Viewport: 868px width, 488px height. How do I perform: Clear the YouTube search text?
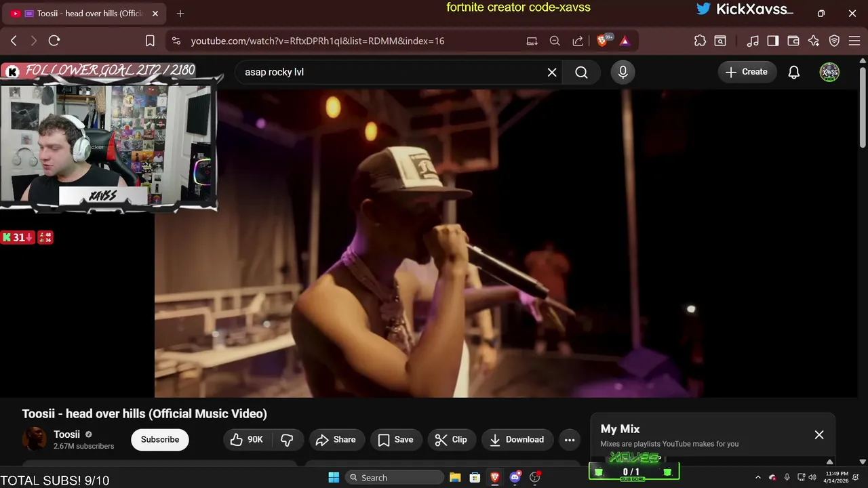click(552, 72)
